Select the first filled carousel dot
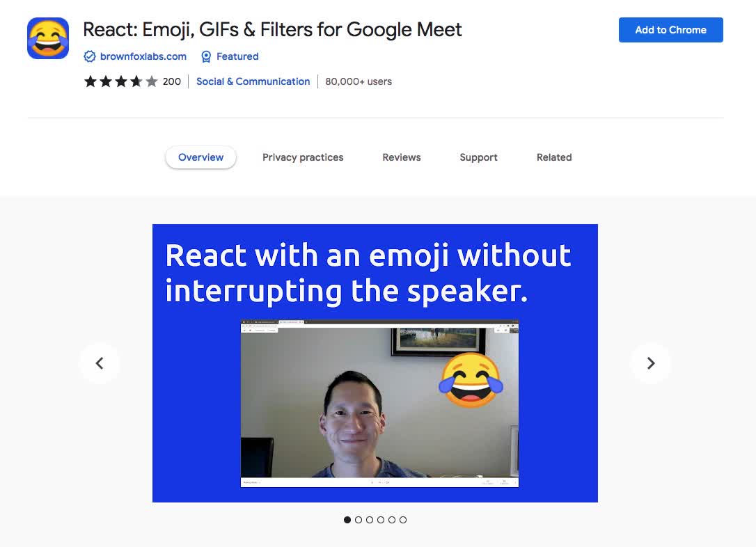The height and width of the screenshot is (547, 756). pyautogui.click(x=347, y=519)
